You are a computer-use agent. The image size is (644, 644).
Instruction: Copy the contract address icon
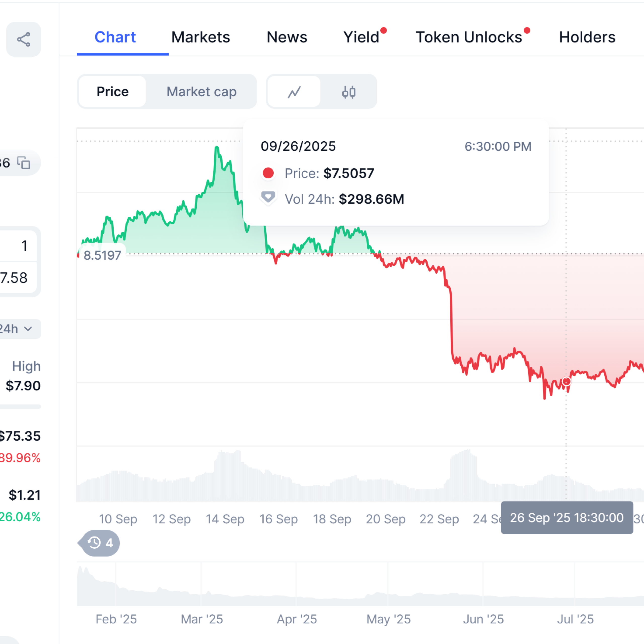[24, 163]
